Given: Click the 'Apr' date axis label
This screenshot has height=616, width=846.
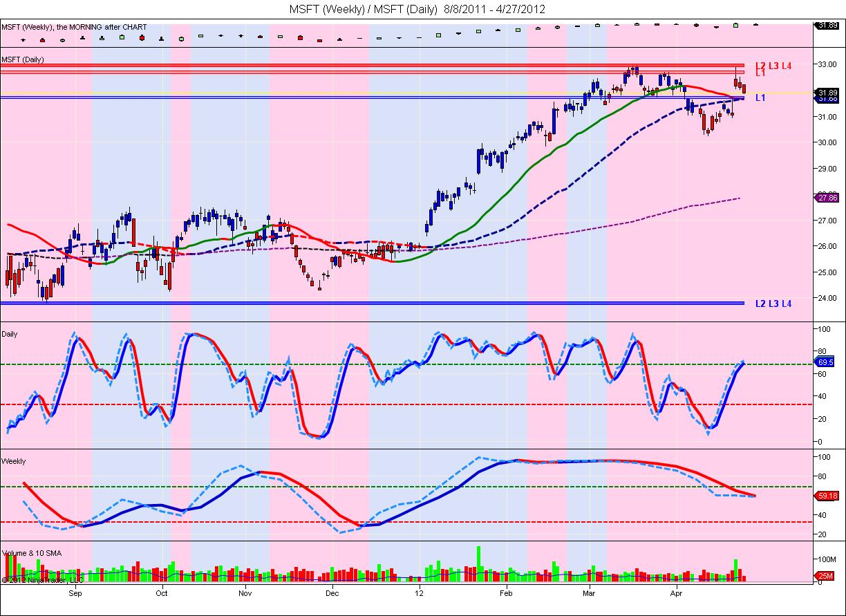Looking at the screenshot, I should pyautogui.click(x=676, y=593).
